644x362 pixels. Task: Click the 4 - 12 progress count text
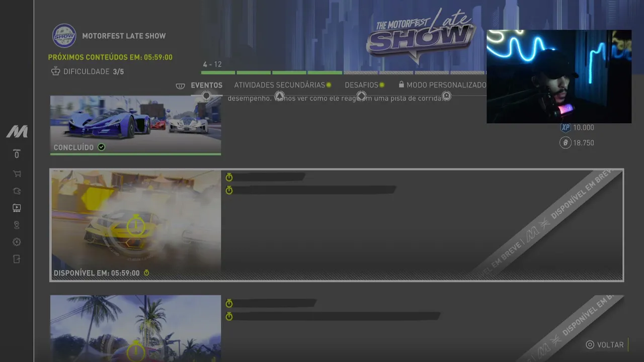(212, 64)
